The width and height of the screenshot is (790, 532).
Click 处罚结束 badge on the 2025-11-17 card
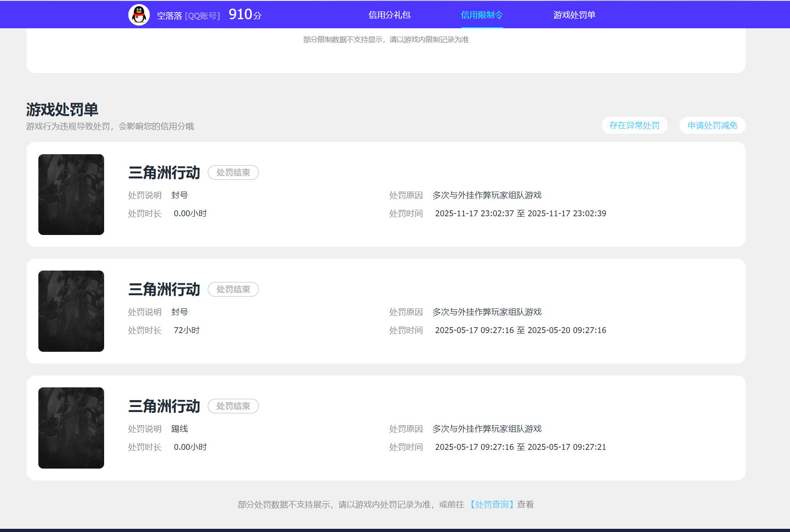tap(233, 172)
